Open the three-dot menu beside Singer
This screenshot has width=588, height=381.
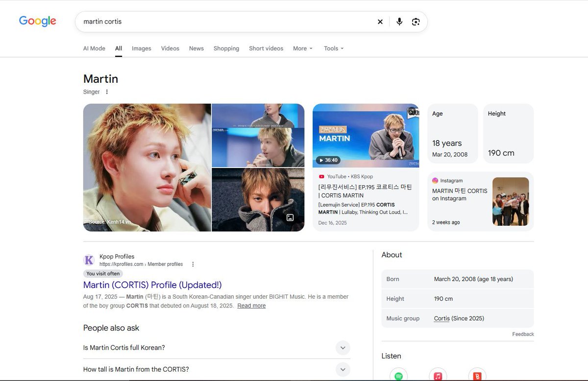pos(107,92)
